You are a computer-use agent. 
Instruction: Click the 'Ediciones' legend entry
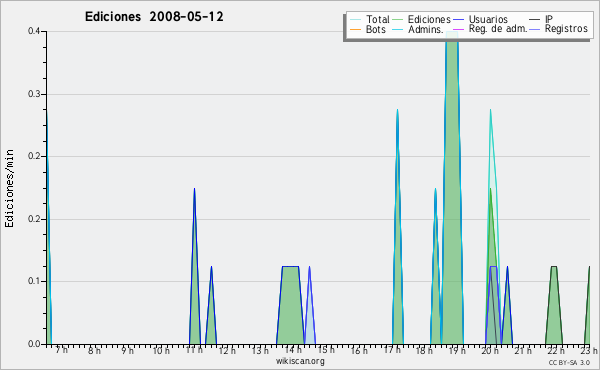click(x=422, y=19)
